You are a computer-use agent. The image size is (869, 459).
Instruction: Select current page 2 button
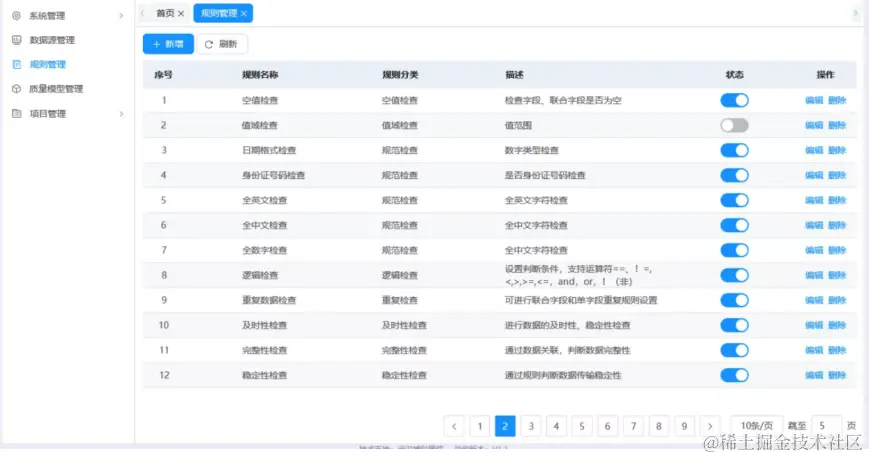(505, 426)
